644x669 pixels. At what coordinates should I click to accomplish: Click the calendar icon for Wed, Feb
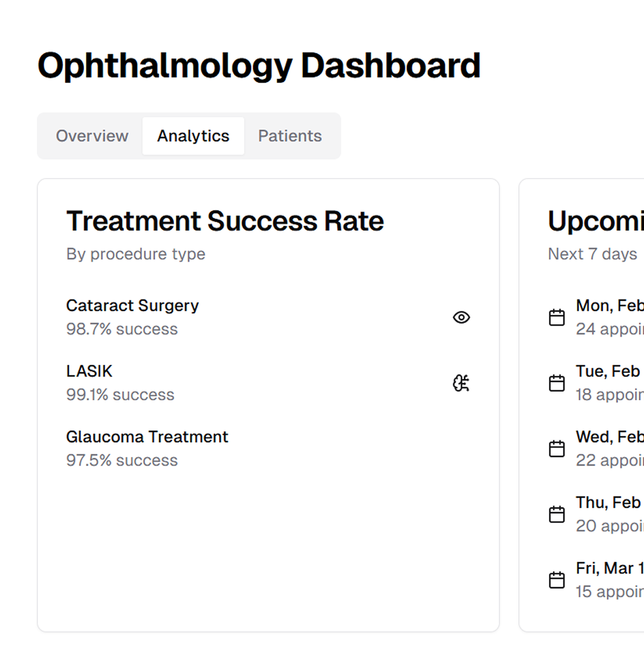(557, 448)
